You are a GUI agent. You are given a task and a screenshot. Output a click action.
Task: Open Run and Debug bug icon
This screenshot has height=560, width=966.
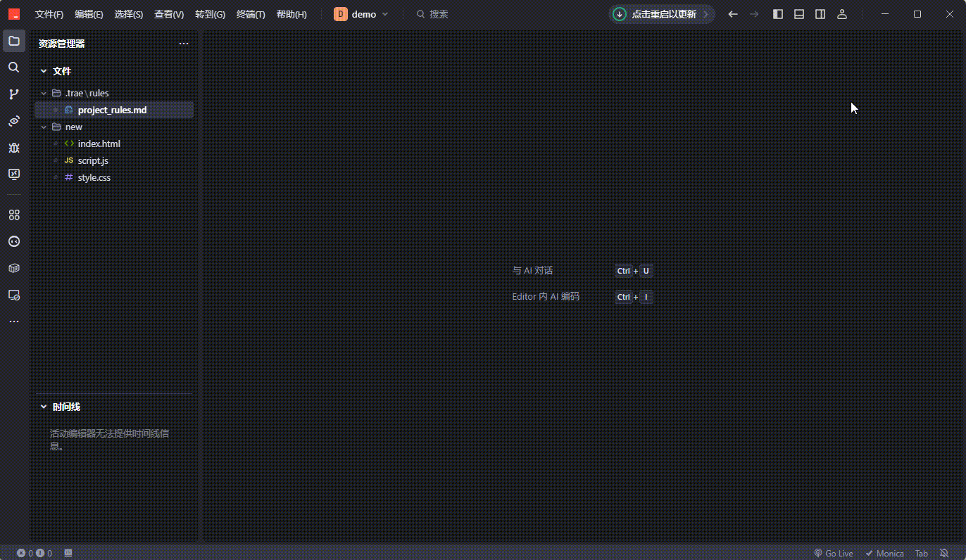(14, 148)
